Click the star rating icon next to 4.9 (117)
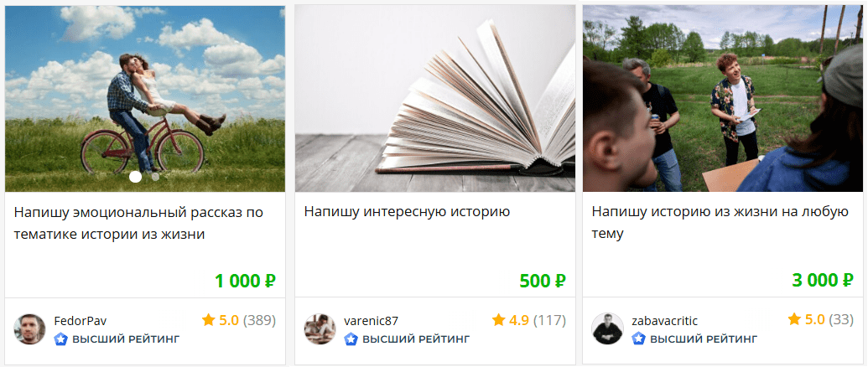Viewport: 868px width, 367px height. click(x=498, y=319)
